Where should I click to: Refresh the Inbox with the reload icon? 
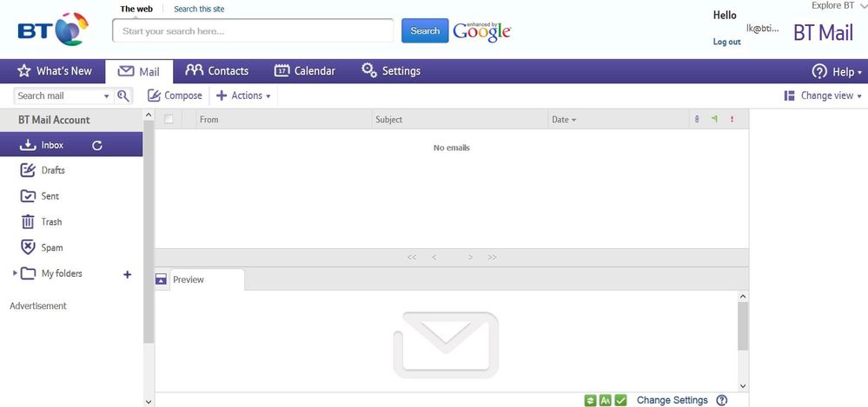(x=97, y=146)
